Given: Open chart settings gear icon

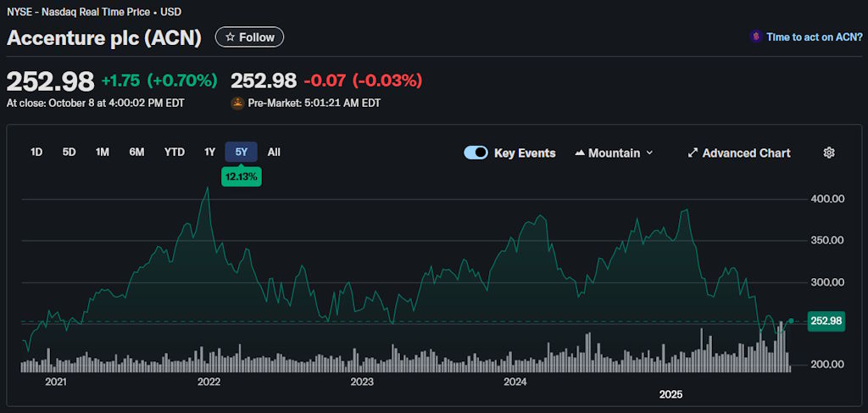Looking at the screenshot, I should tap(829, 153).
